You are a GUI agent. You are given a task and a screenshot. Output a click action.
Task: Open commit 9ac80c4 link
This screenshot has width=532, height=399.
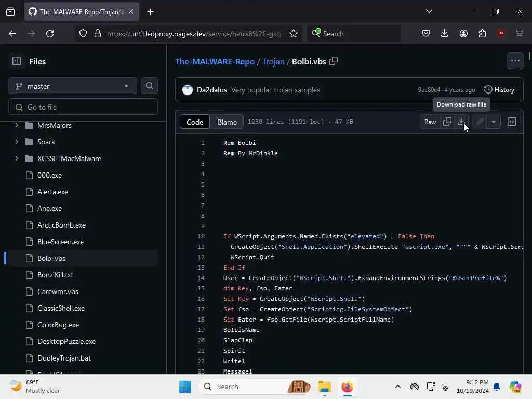(x=429, y=90)
